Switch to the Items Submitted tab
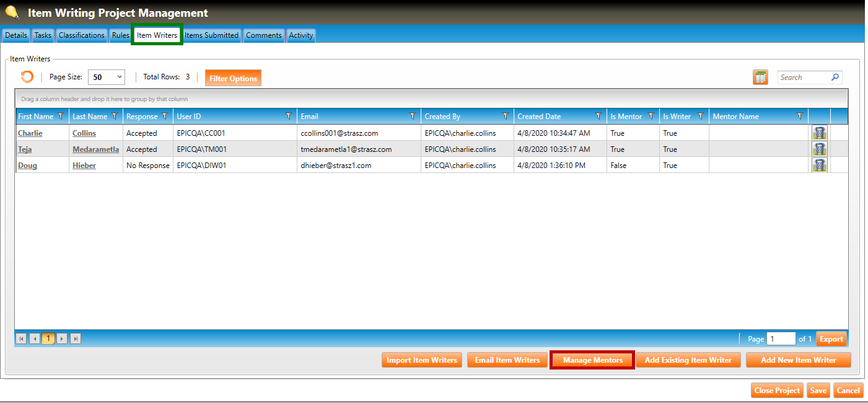Viewport: 868px width, 403px height. point(211,35)
